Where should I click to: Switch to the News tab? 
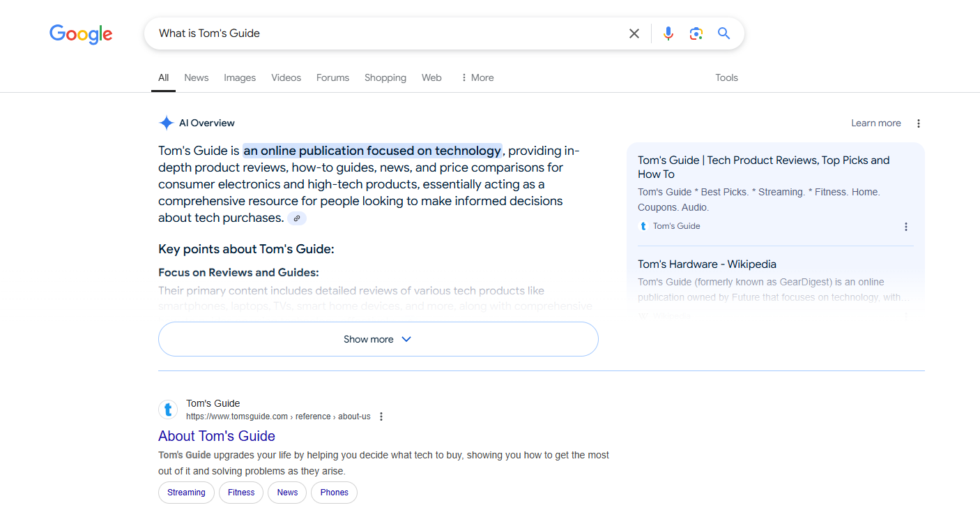coord(196,77)
